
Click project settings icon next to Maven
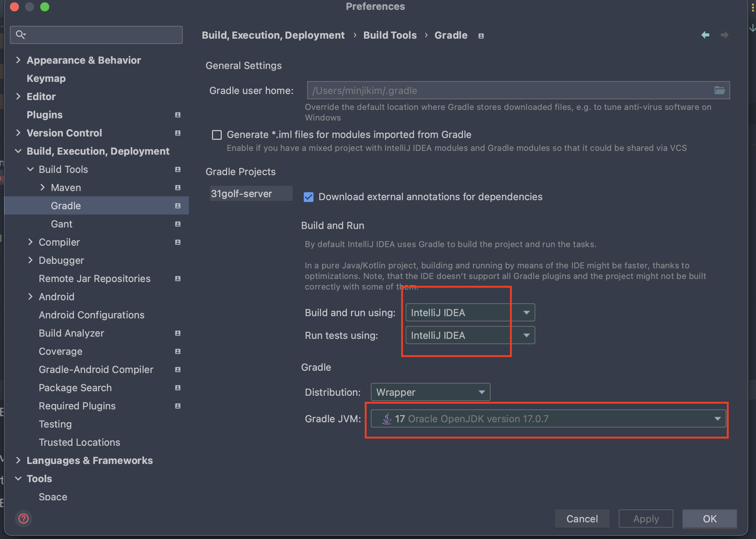pyautogui.click(x=177, y=188)
